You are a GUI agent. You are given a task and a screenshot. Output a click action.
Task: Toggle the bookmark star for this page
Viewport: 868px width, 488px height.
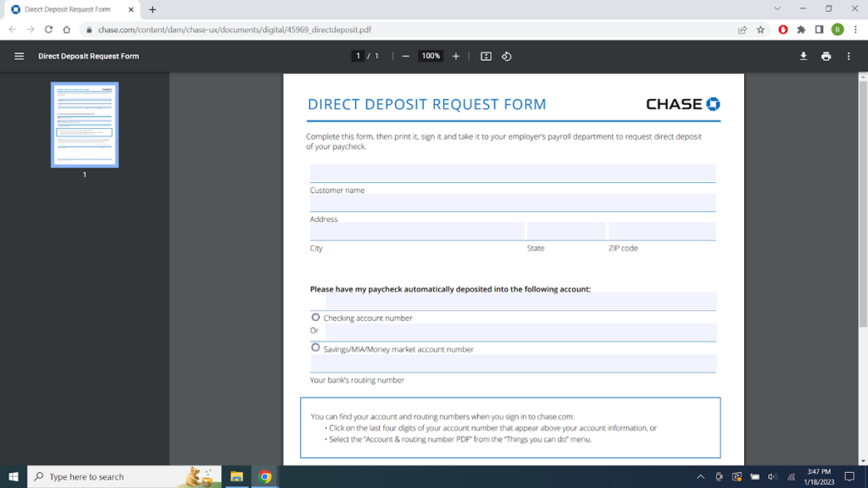(x=759, y=28)
